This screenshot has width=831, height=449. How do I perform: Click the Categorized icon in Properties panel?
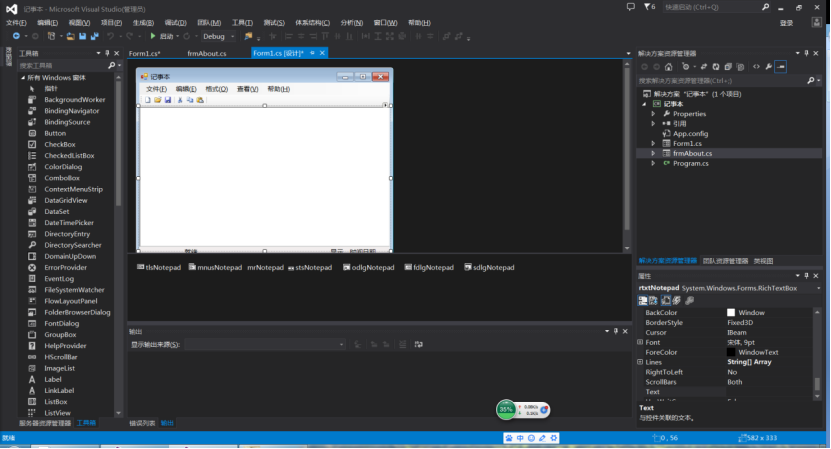pos(642,301)
